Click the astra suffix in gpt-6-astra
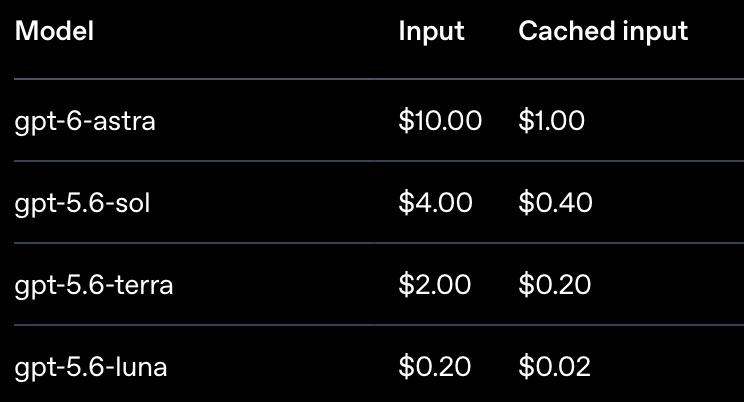 124,122
